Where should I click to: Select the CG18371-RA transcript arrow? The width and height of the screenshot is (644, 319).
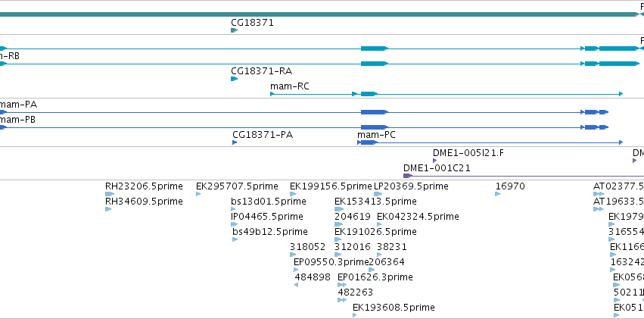pos(234,79)
